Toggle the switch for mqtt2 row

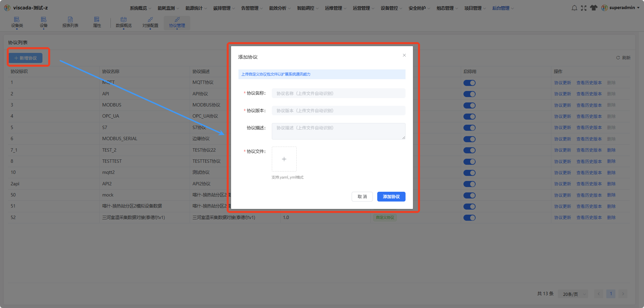(469, 173)
